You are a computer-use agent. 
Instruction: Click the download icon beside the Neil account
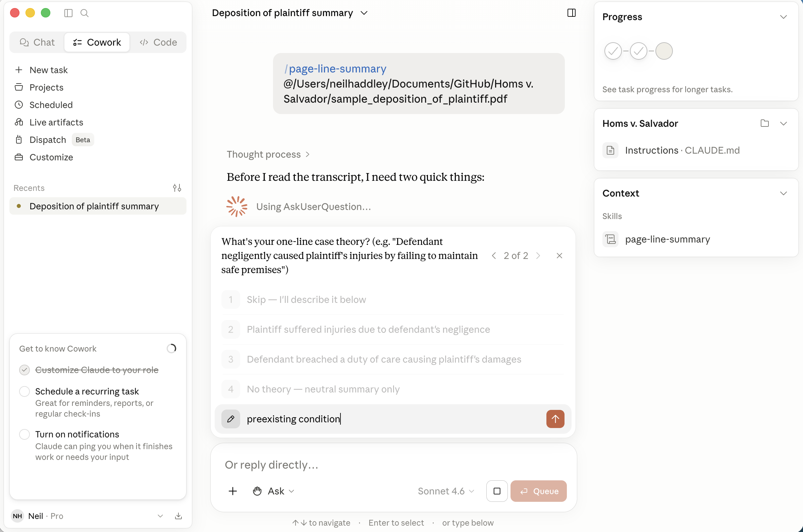[178, 516]
